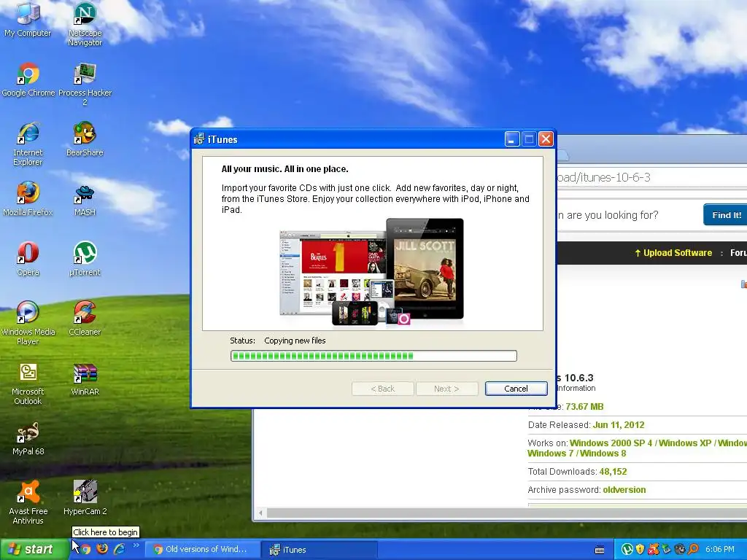Select the WinRAR desktop shortcut

(85, 378)
